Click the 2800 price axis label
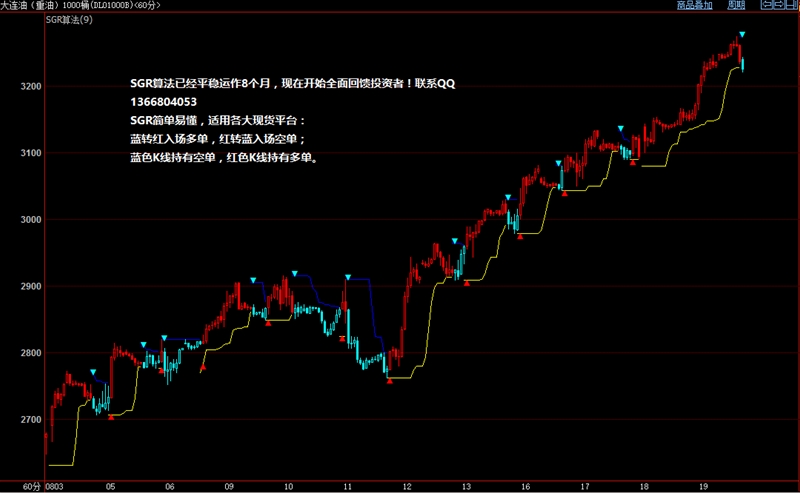Image resolution: width=800 pixels, height=493 pixels. tap(31, 353)
